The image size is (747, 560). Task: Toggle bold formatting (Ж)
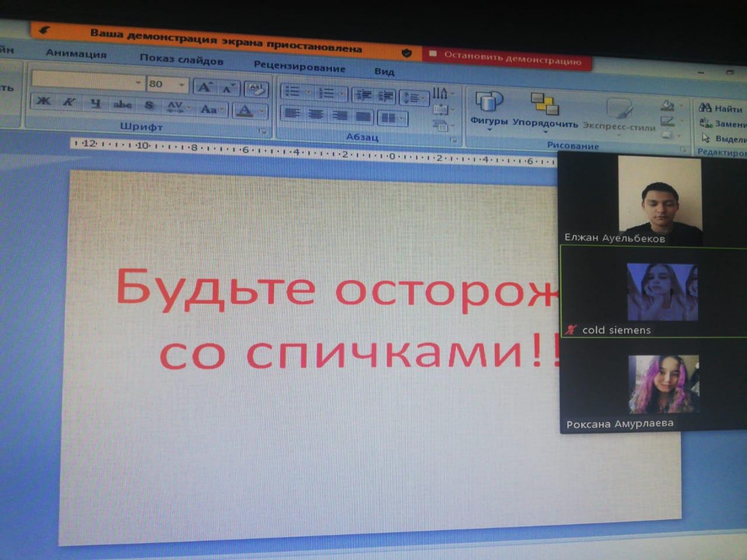pyautogui.click(x=43, y=101)
